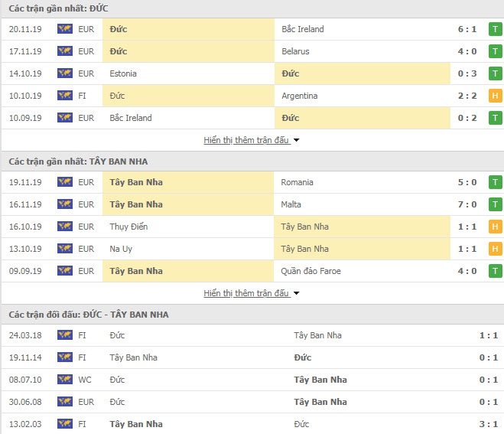This screenshot has height=434, width=504.
Task: Click flag icon for WC match 08.07.10
Action: (x=64, y=380)
